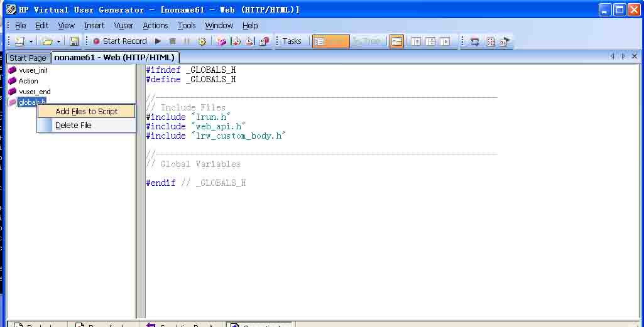Click the Start Record button
Image resolution: width=644 pixels, height=327 pixels.
[x=120, y=41]
